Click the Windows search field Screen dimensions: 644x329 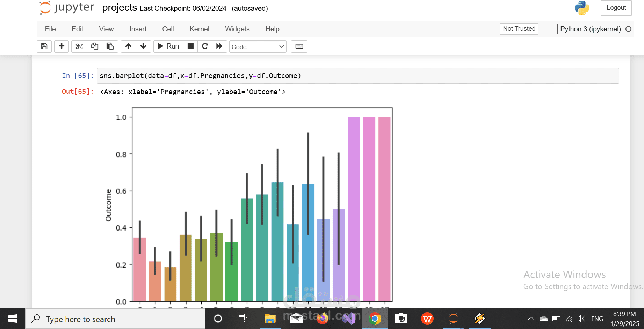coord(115,319)
